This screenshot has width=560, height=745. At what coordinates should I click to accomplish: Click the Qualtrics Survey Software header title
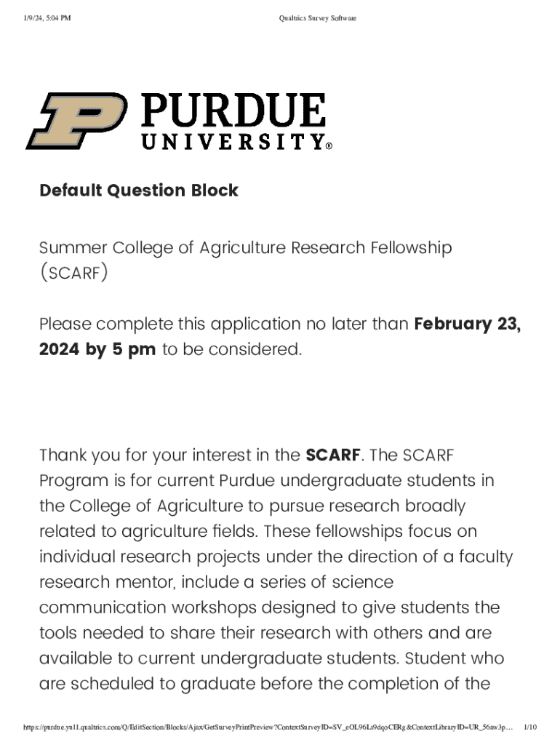(x=318, y=18)
